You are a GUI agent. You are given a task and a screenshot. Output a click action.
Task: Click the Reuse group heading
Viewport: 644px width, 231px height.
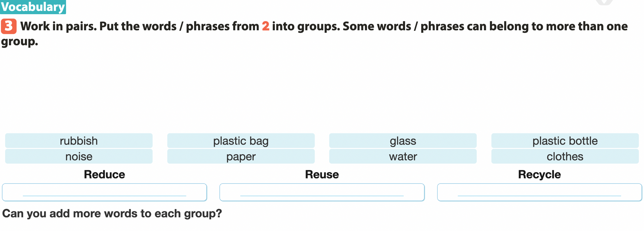322,175
